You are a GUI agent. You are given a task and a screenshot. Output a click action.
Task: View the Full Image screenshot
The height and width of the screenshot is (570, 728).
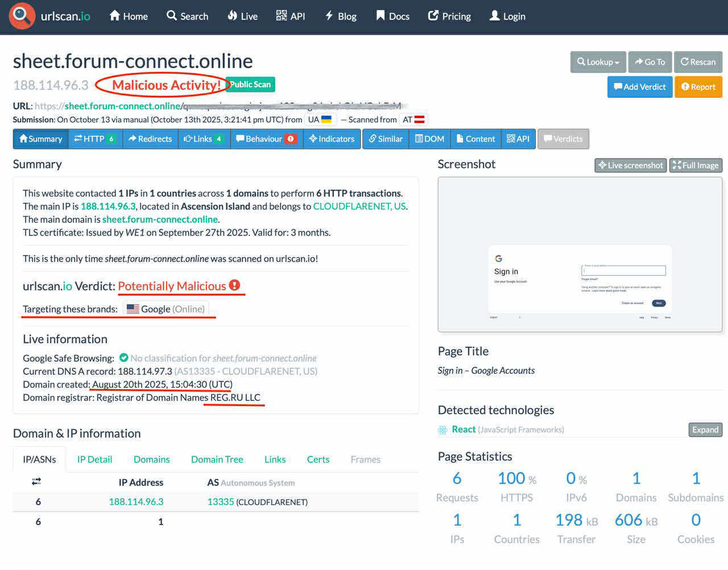coord(695,166)
